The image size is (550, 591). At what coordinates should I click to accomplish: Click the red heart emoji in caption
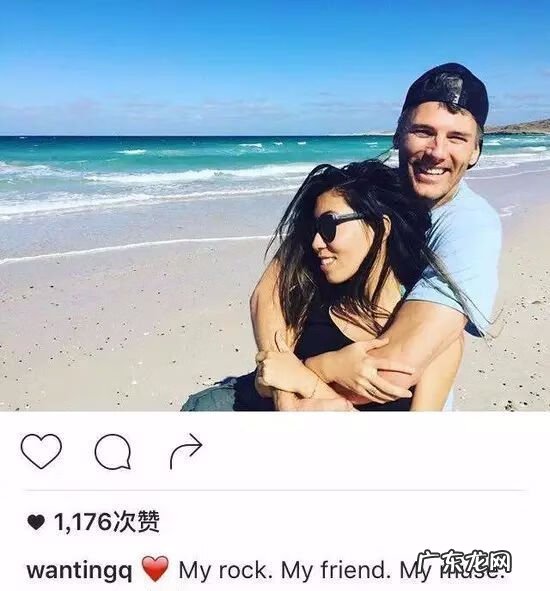tap(155, 568)
